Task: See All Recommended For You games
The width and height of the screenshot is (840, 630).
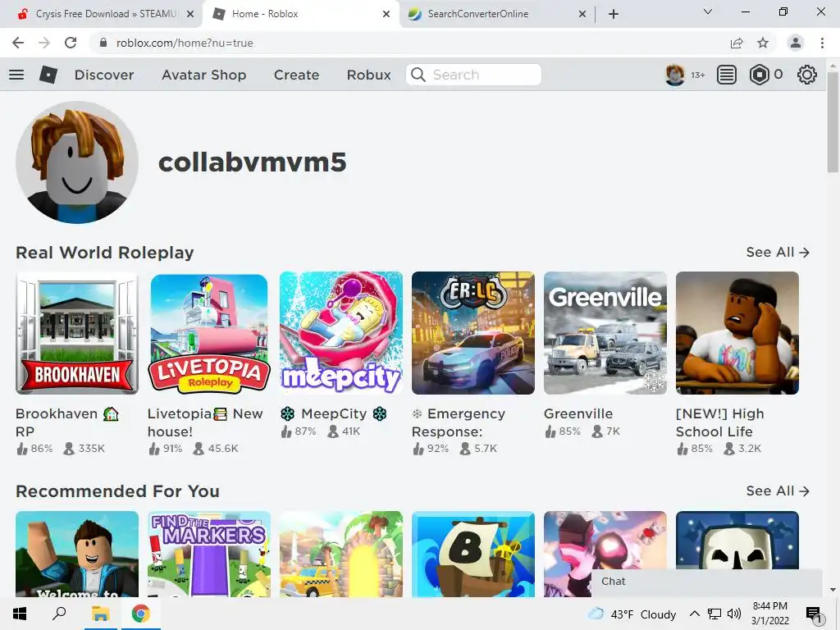Action: (778, 491)
